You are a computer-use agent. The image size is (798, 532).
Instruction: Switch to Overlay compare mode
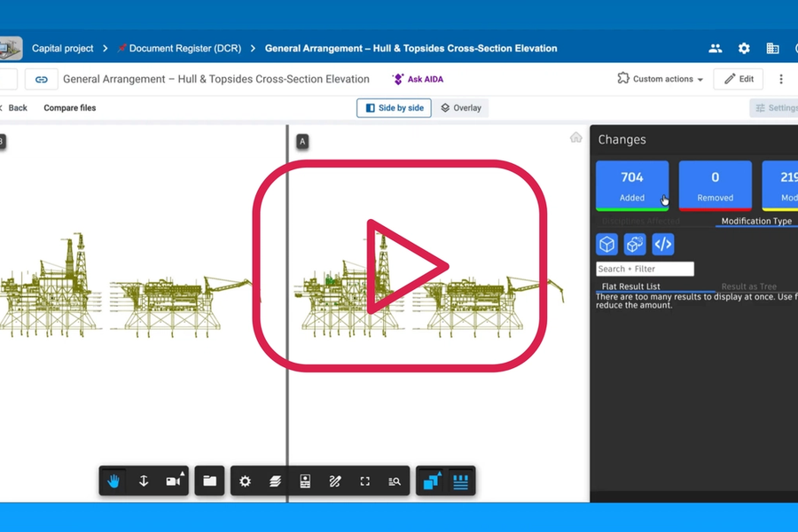click(461, 108)
